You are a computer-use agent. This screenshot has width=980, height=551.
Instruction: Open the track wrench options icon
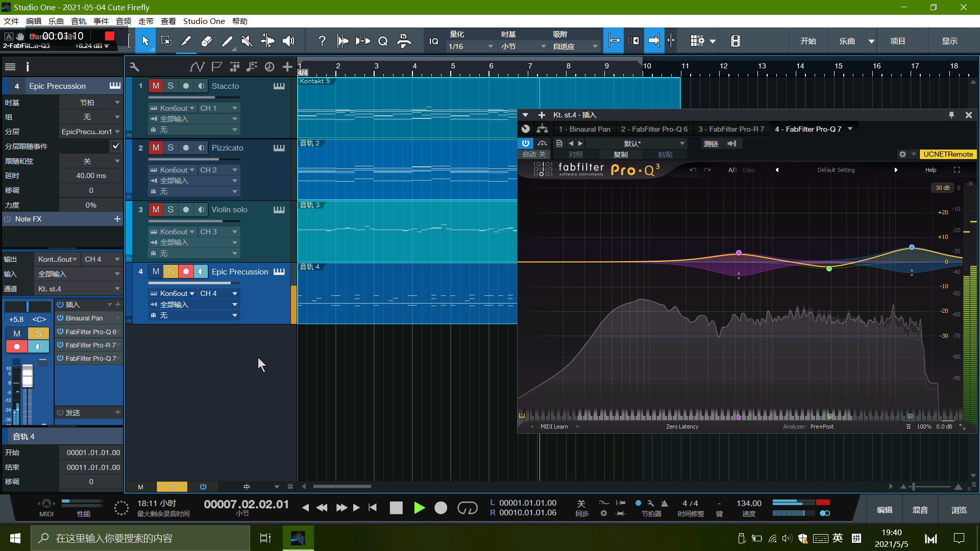click(x=134, y=67)
